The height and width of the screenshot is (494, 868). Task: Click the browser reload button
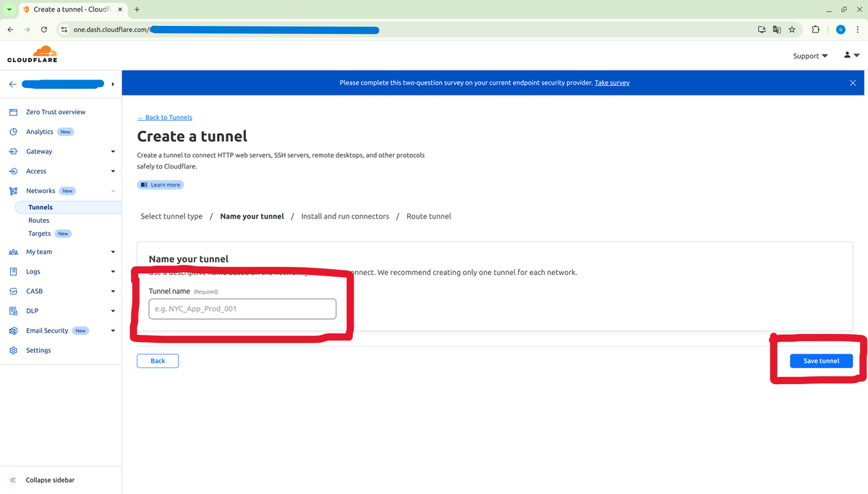tap(44, 30)
